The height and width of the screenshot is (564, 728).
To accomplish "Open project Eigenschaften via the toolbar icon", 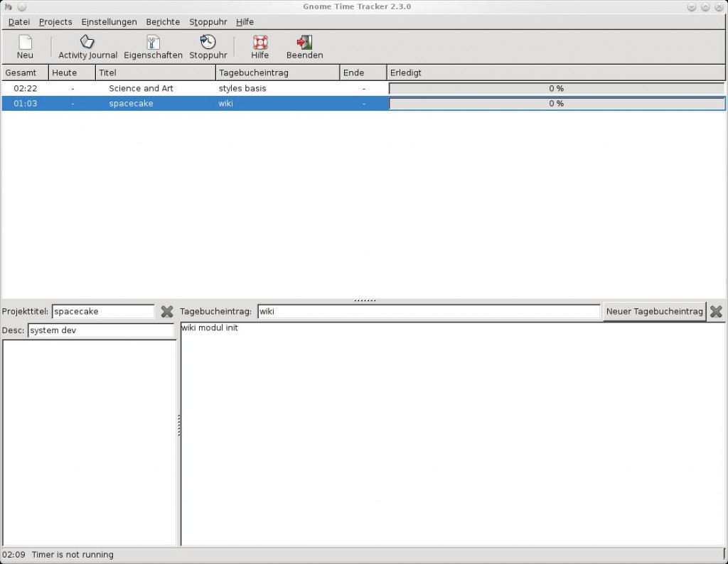I will click(153, 44).
